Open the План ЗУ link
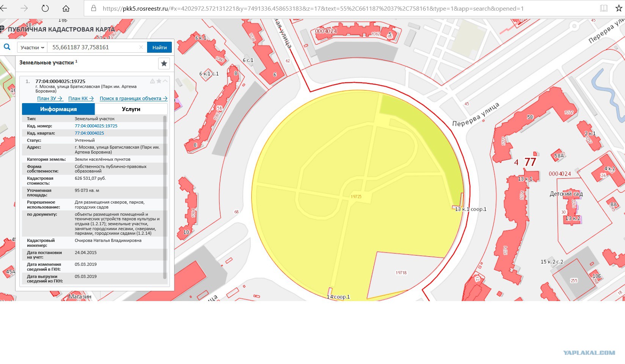Screen dimensions: 625x364 click(50, 98)
